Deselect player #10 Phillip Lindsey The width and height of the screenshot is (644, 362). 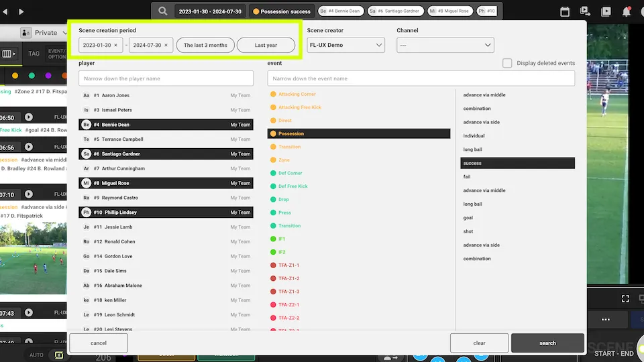[166, 213]
